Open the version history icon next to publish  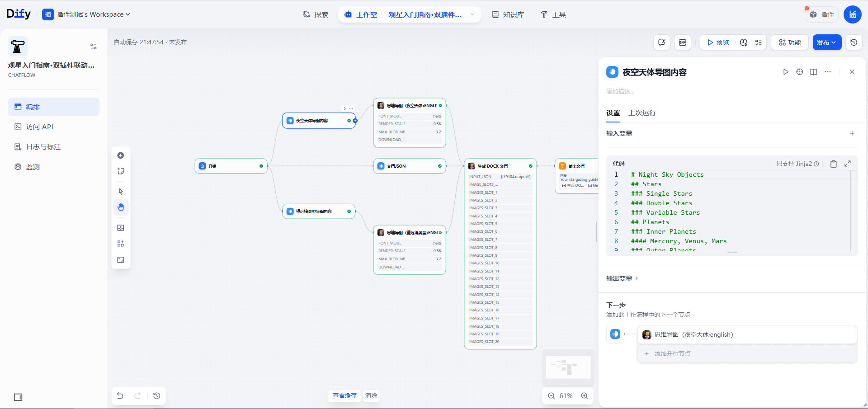(854, 42)
